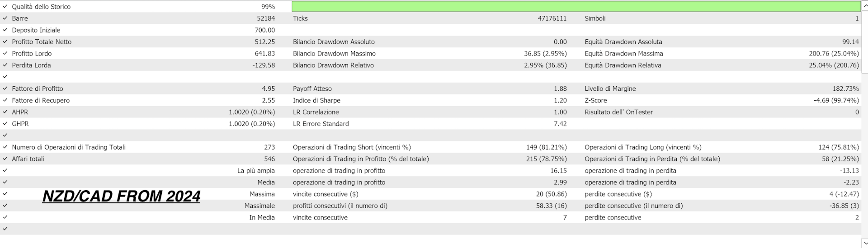Click the green history quality bar

pos(576,7)
